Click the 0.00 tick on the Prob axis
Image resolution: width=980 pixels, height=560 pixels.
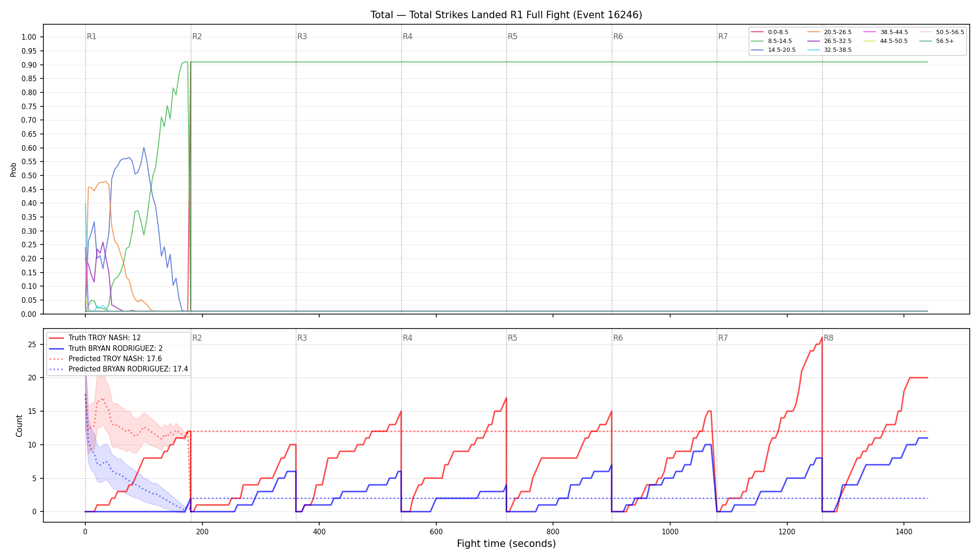click(x=29, y=314)
